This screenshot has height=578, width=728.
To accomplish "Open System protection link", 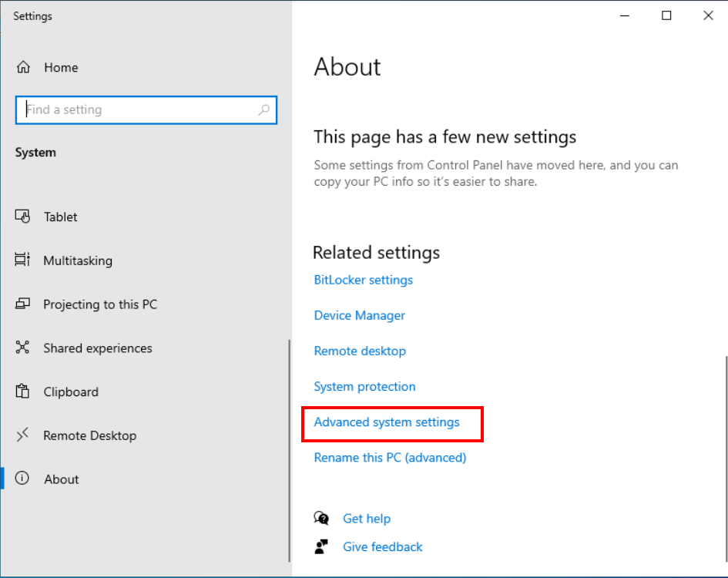I will click(x=364, y=386).
